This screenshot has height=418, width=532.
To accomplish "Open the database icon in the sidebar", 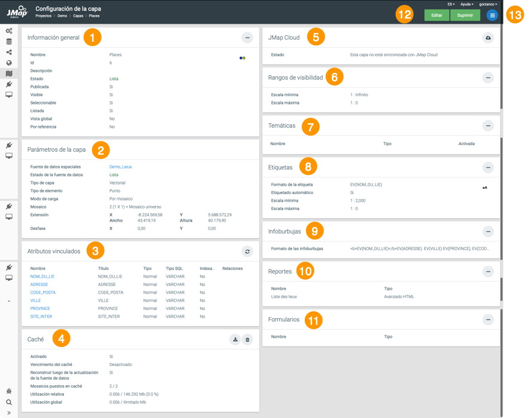I will (9, 42).
